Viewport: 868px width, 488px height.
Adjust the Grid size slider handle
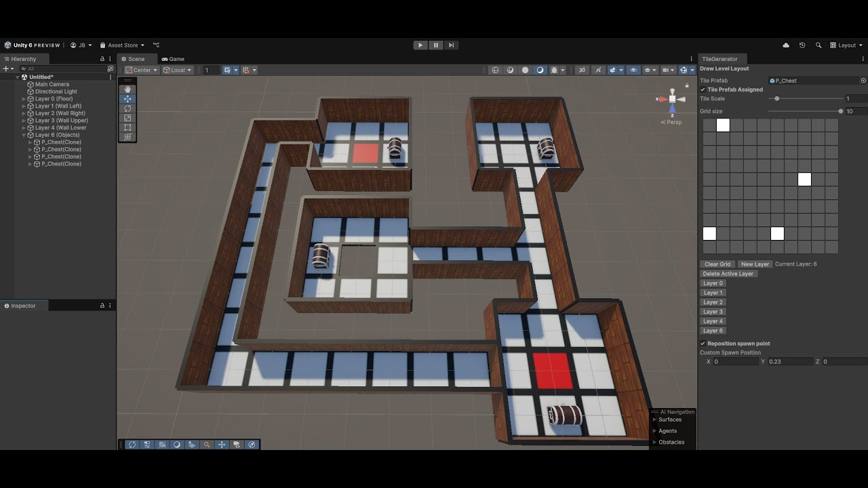pyautogui.click(x=841, y=111)
